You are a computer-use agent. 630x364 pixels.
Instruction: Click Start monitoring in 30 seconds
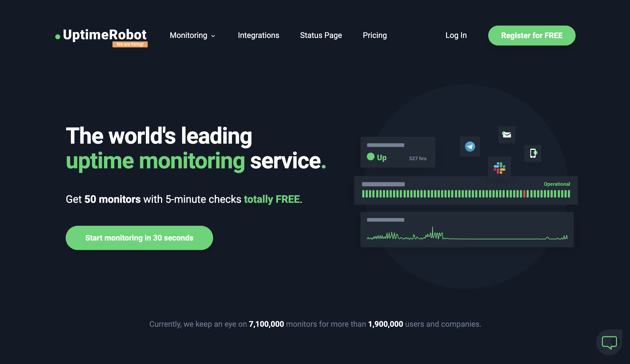pos(139,238)
